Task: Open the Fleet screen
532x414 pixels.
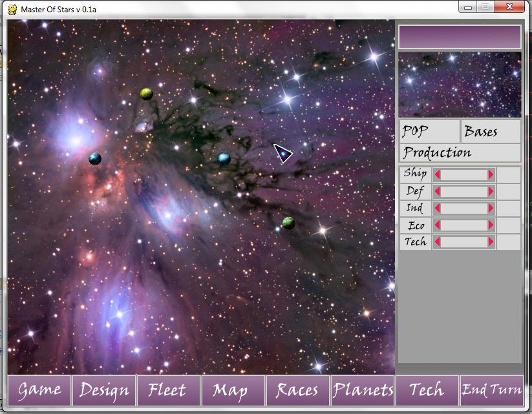Action: tap(168, 390)
